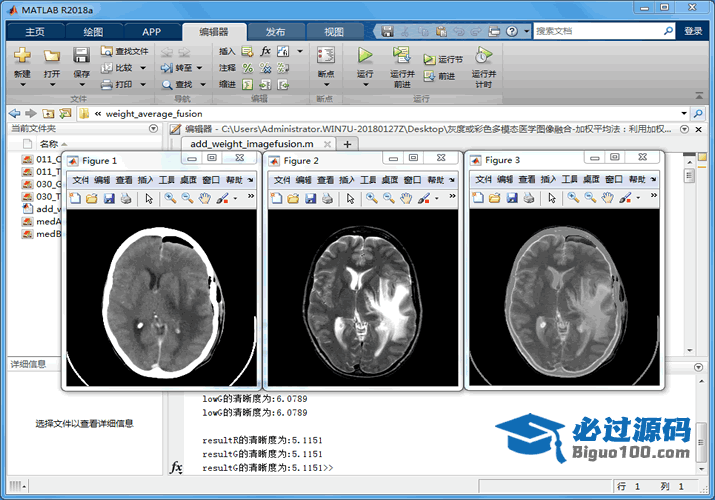Image resolution: width=715 pixels, height=500 pixels.
Task: Click the comment percent icon
Action: [248, 68]
